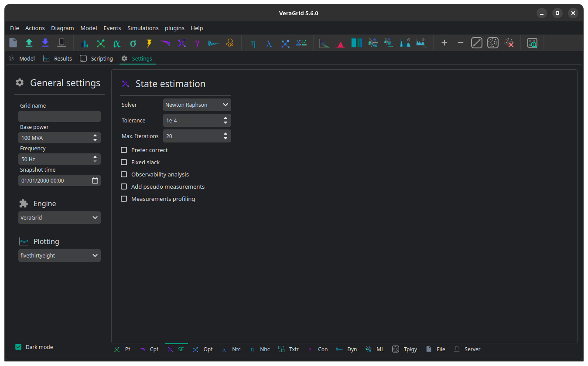Click the green upload arrow icon
The image size is (588, 366).
coord(29,43)
